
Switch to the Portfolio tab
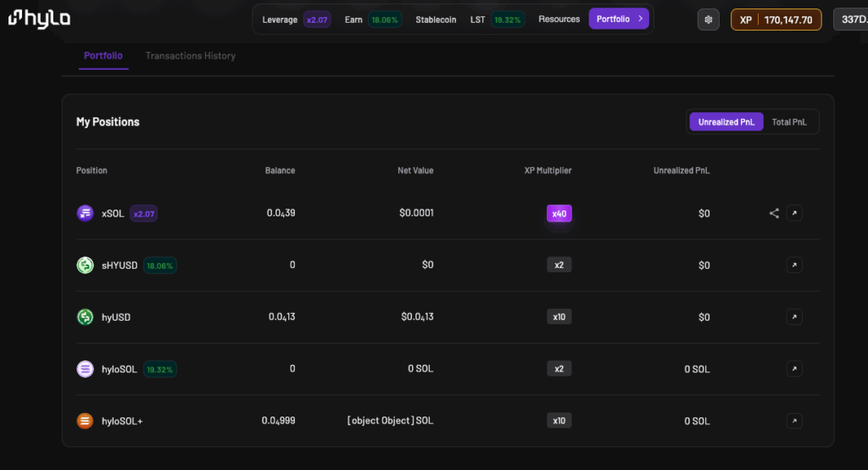click(x=103, y=55)
